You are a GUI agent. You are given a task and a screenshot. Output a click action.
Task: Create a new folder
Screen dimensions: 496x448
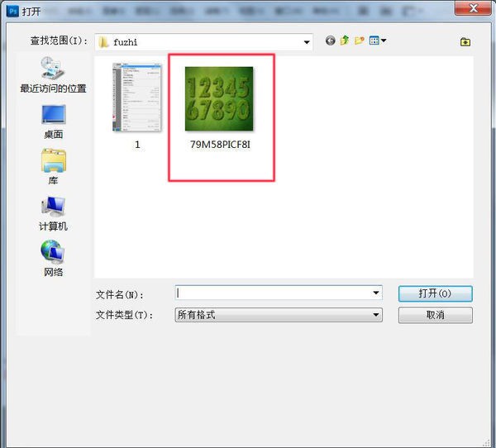[359, 41]
